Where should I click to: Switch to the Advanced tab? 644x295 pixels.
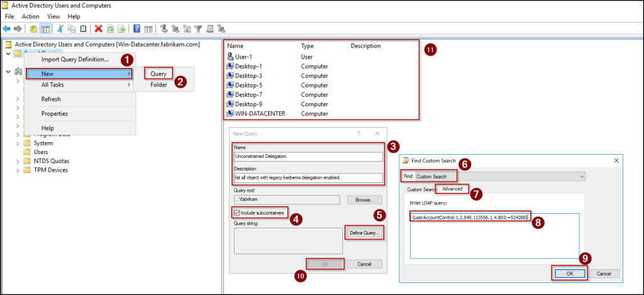[x=452, y=189]
